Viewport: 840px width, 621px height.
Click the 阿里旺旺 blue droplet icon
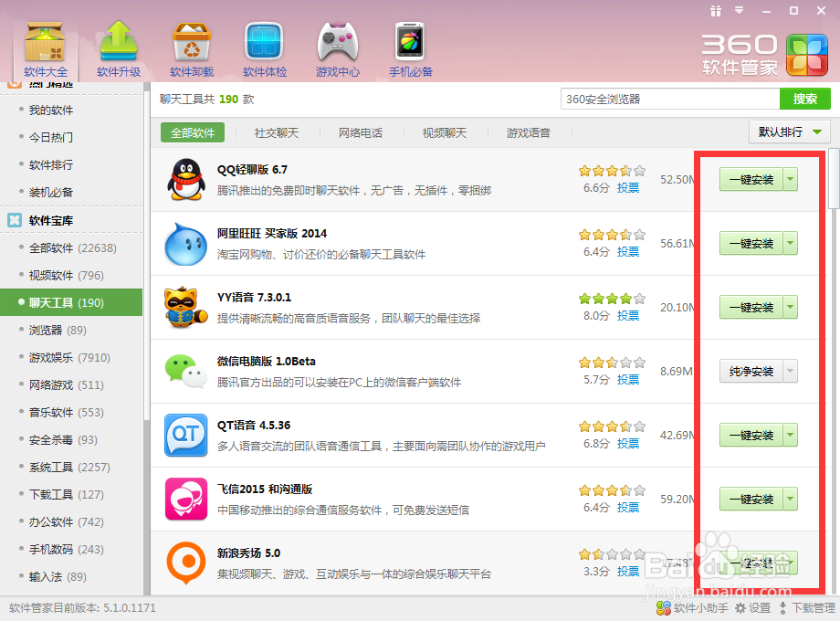[x=186, y=244]
